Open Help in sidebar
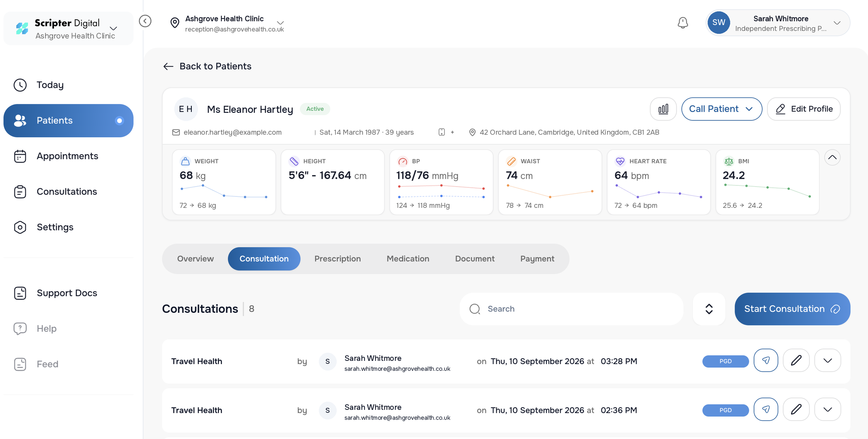The image size is (868, 439). coord(68,329)
